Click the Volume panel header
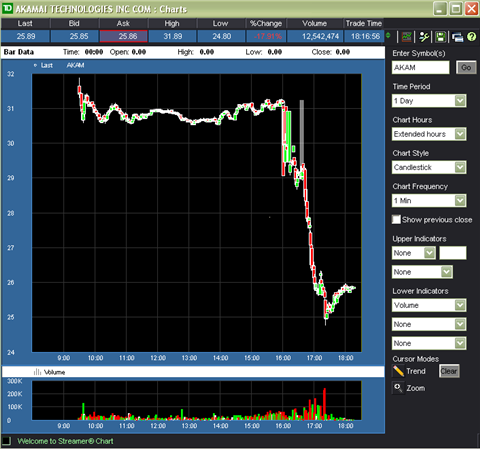480x449 pixels. (x=193, y=372)
